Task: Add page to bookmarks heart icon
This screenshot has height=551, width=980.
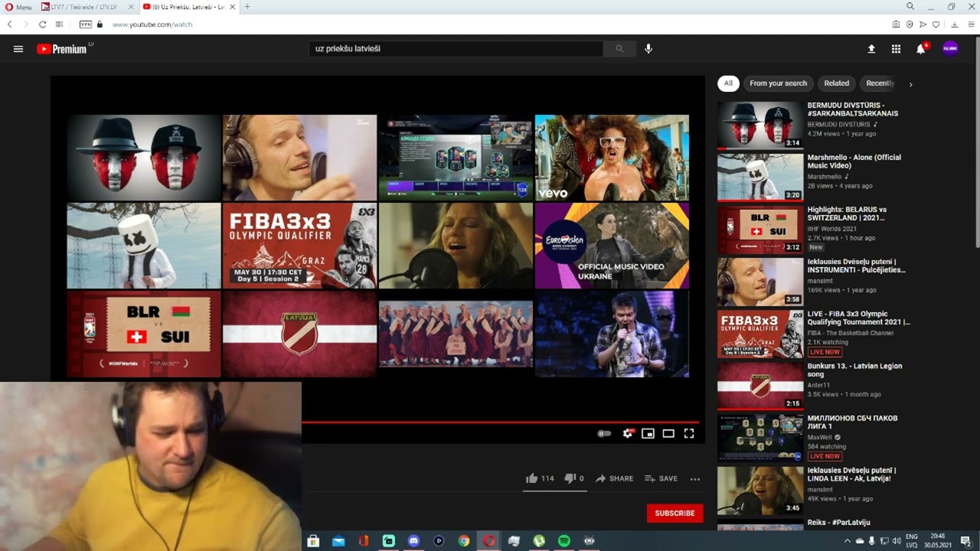Action: 936,24
